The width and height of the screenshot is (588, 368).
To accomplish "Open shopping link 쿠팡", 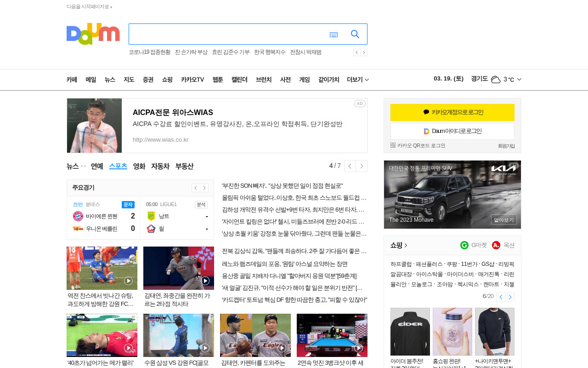I will [x=452, y=264].
